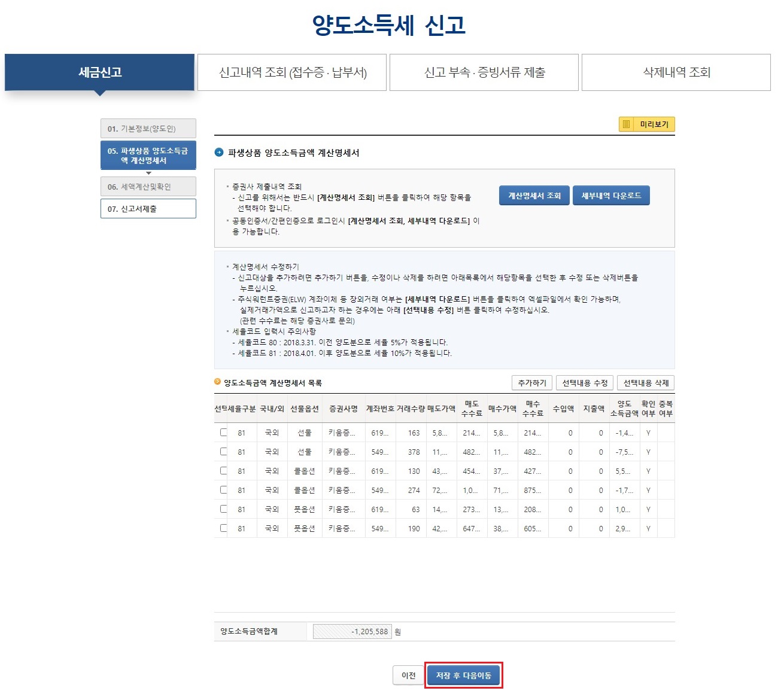This screenshot has width=778, height=700.
Task: Open the 세금신고 tab
Action: pyautogui.click(x=99, y=72)
